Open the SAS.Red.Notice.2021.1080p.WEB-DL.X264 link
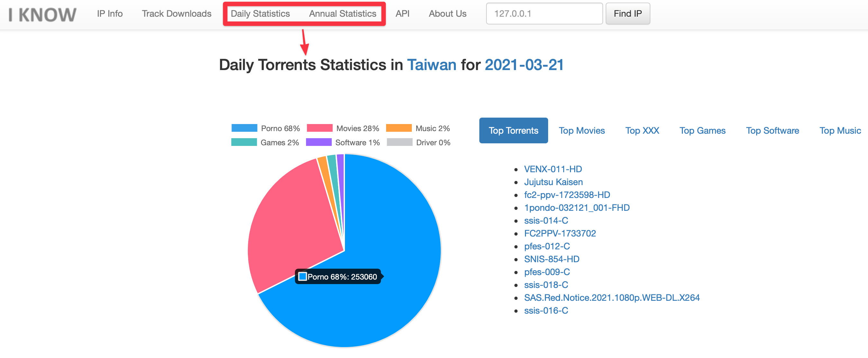 611,297
